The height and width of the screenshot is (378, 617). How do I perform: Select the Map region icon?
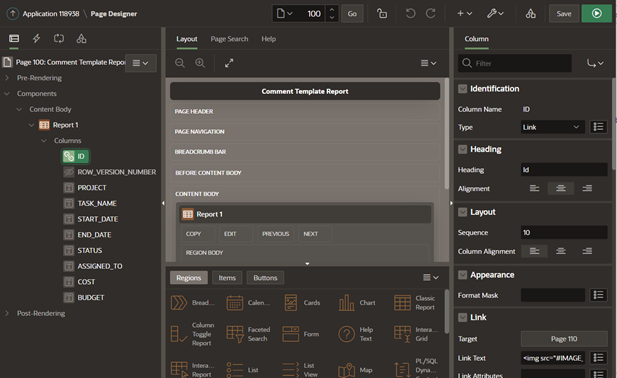point(347,370)
